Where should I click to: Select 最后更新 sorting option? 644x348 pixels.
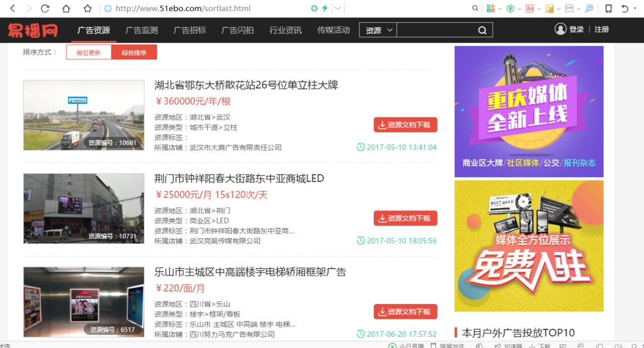pyautogui.click(x=89, y=53)
